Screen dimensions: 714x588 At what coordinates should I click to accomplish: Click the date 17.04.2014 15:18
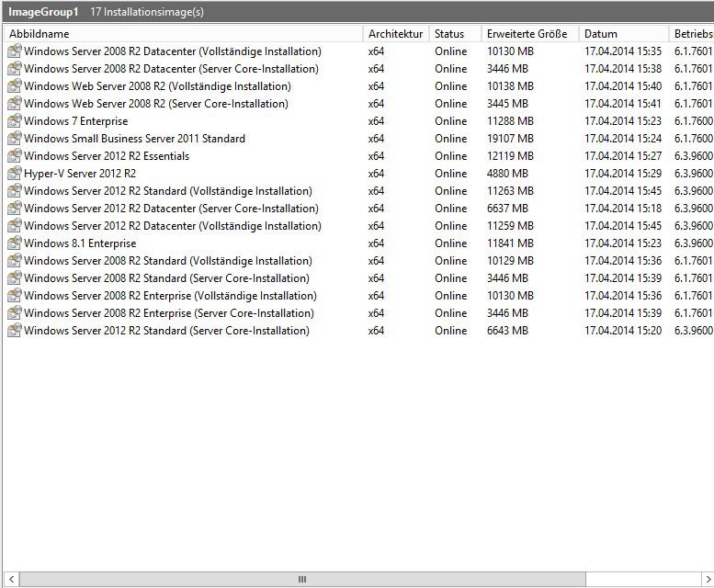[623, 209]
